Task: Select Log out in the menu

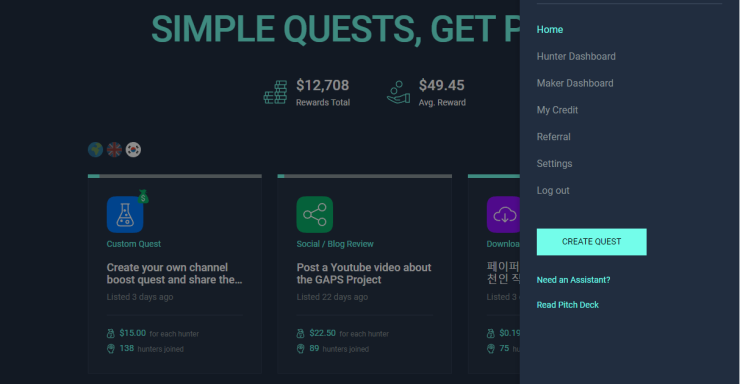Action: click(553, 191)
